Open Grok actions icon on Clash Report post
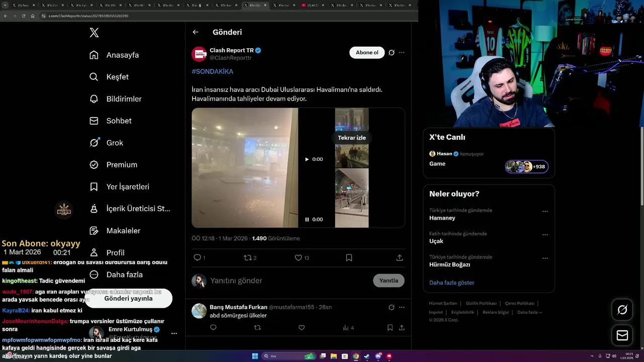 click(391, 52)
